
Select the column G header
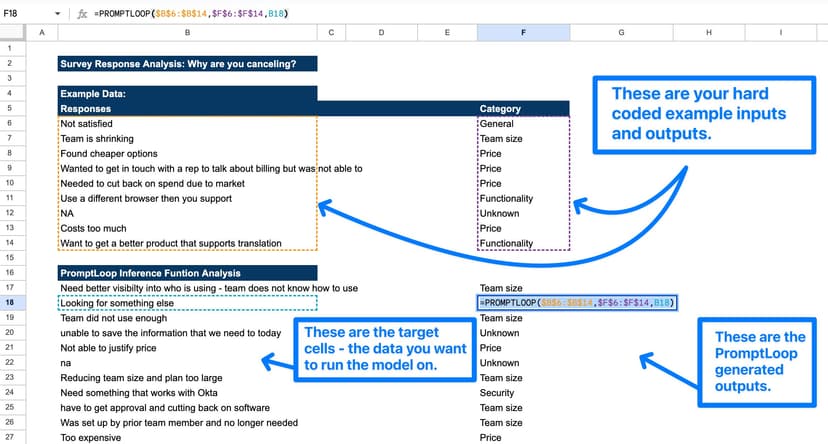[620, 33]
